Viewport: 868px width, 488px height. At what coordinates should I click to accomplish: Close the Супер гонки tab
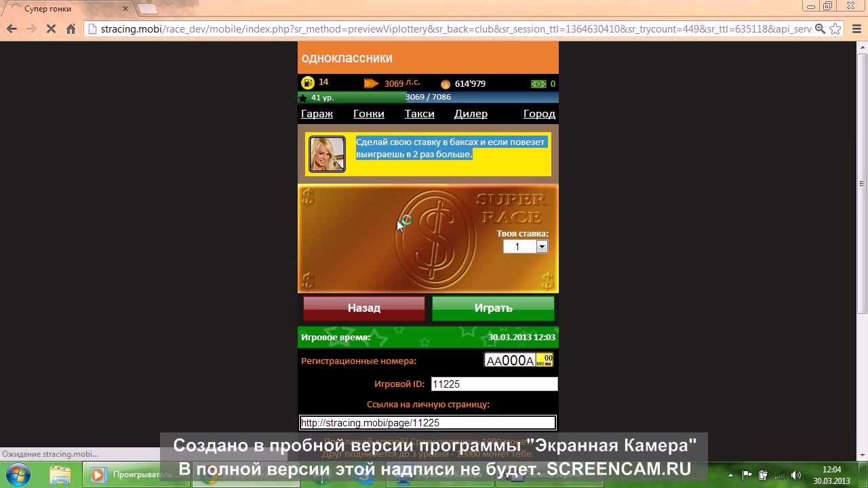tap(125, 9)
